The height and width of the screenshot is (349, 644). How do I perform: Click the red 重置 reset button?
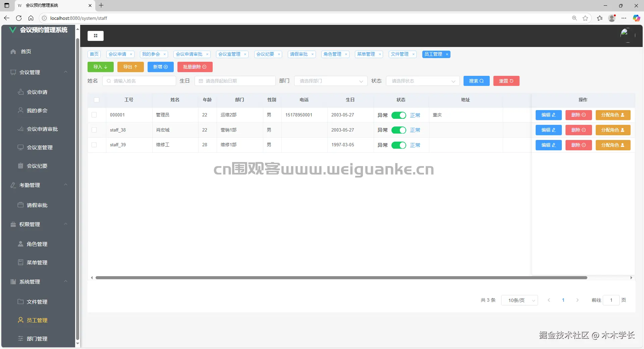[506, 81]
